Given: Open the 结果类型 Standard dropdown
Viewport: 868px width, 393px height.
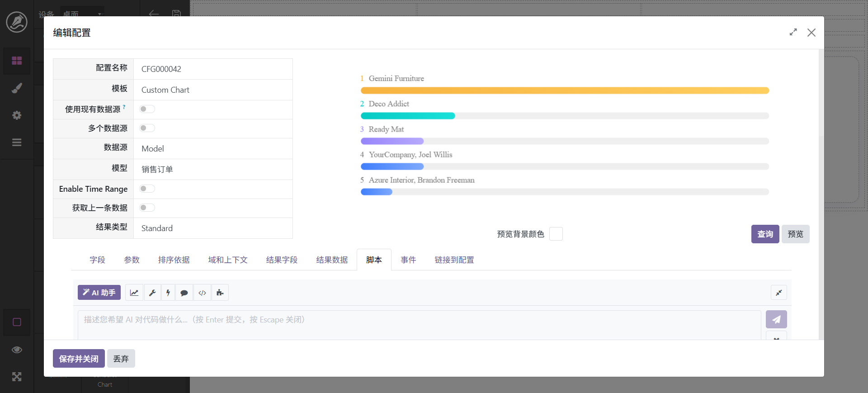Looking at the screenshot, I should [x=212, y=228].
